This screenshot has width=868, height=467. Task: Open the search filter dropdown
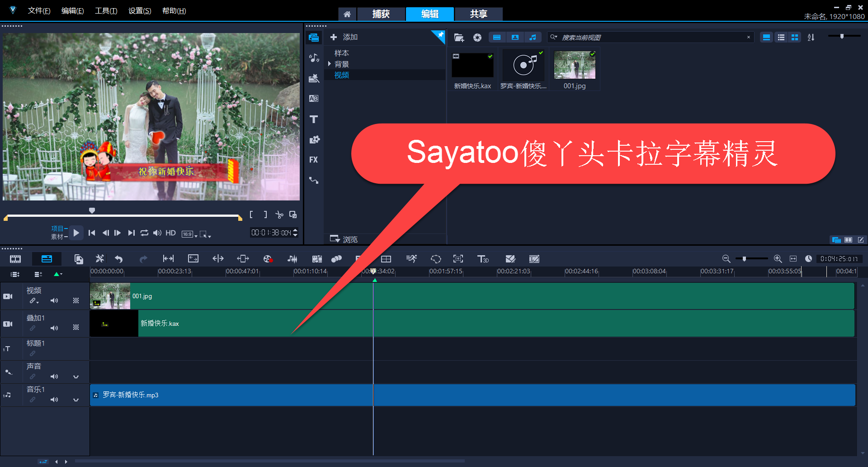pos(554,38)
